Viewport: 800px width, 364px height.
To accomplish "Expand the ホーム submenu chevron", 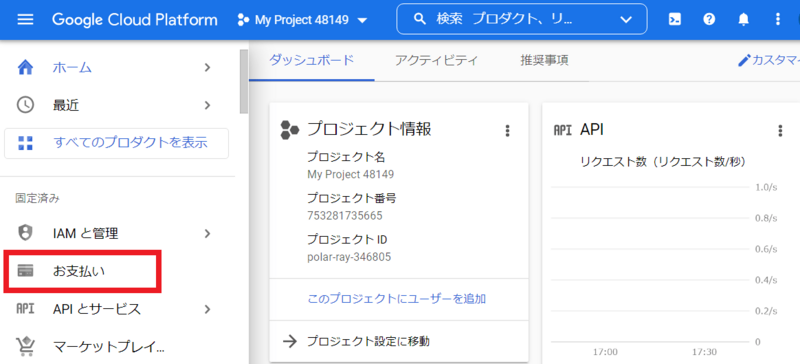I will point(207,67).
